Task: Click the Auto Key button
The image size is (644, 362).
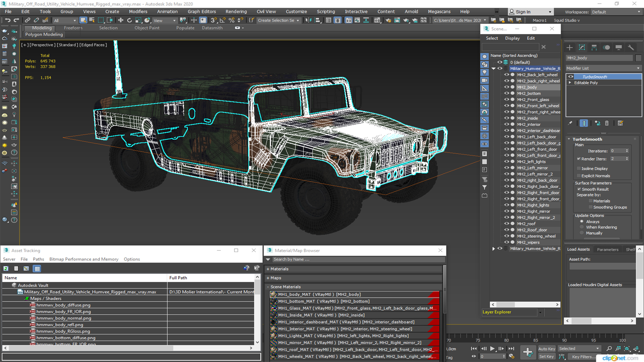Action: [546, 349]
